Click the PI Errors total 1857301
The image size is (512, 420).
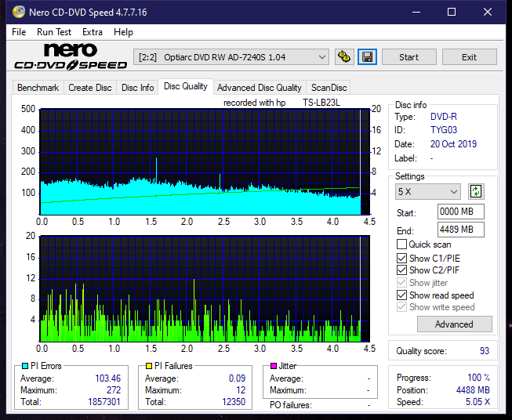coord(104,402)
